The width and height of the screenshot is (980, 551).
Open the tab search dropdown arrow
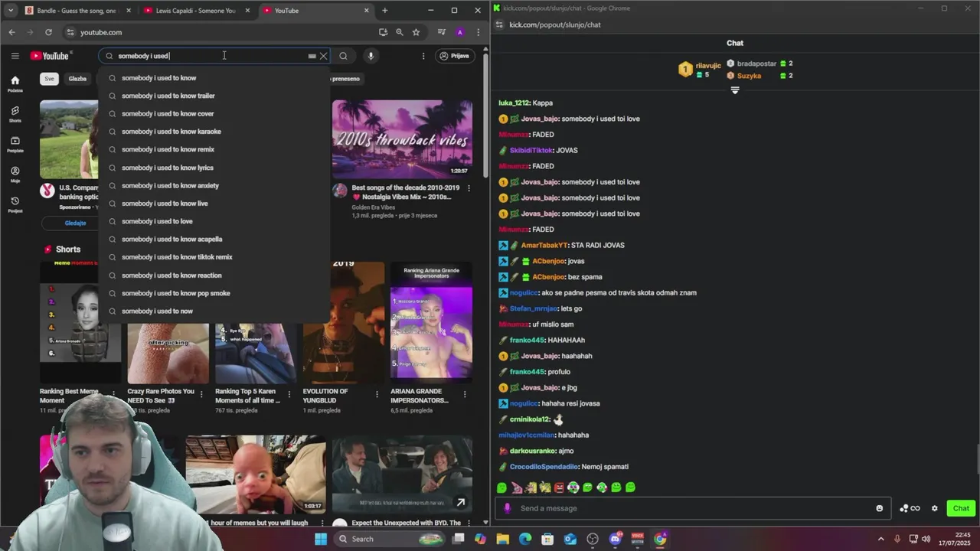(10, 11)
